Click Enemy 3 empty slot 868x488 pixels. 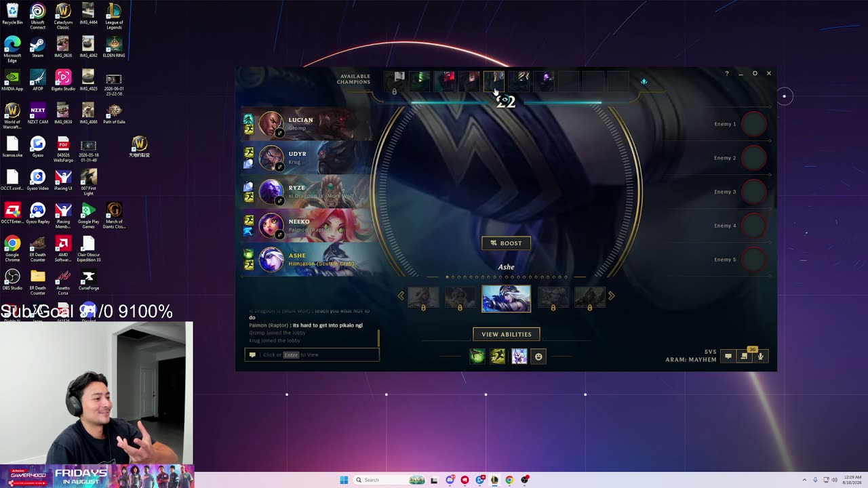coord(753,192)
